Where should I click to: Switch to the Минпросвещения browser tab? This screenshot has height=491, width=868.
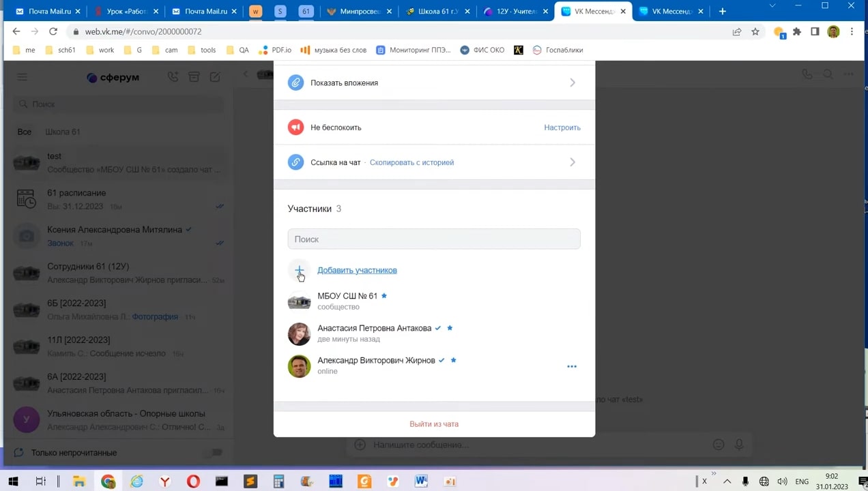360,11
